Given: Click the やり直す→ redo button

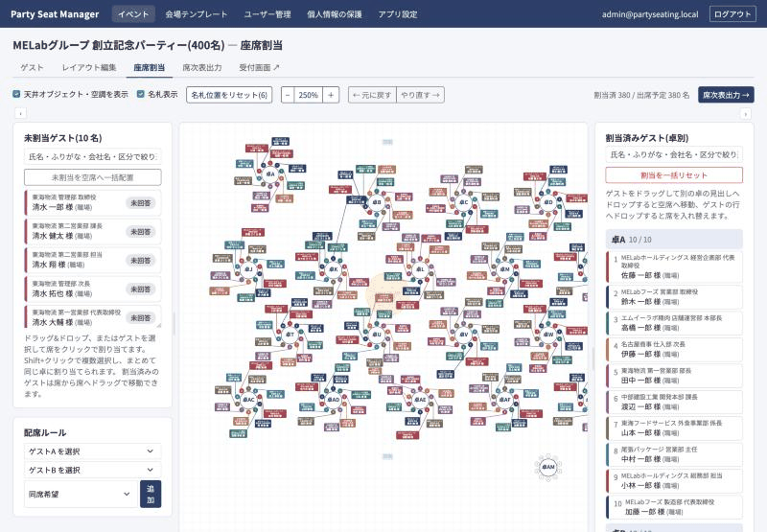Looking at the screenshot, I should (420, 95).
